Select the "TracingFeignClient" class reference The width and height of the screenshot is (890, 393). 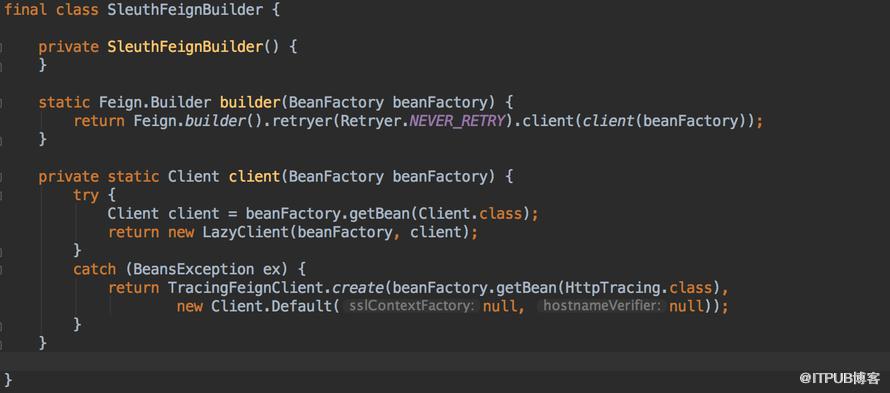[x=245, y=288]
